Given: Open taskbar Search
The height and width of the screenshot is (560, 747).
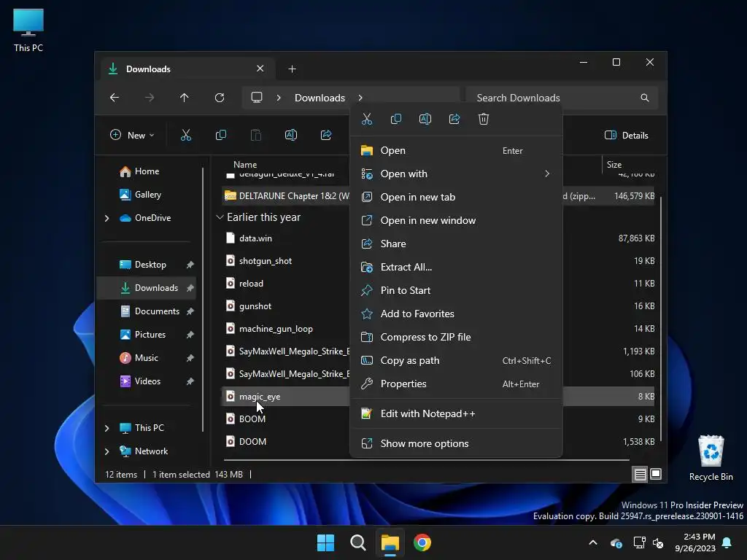Looking at the screenshot, I should coord(357,542).
